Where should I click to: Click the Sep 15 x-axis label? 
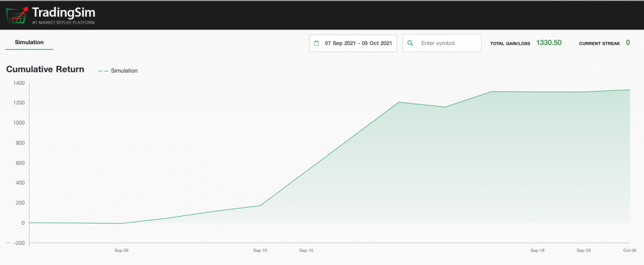click(306, 250)
